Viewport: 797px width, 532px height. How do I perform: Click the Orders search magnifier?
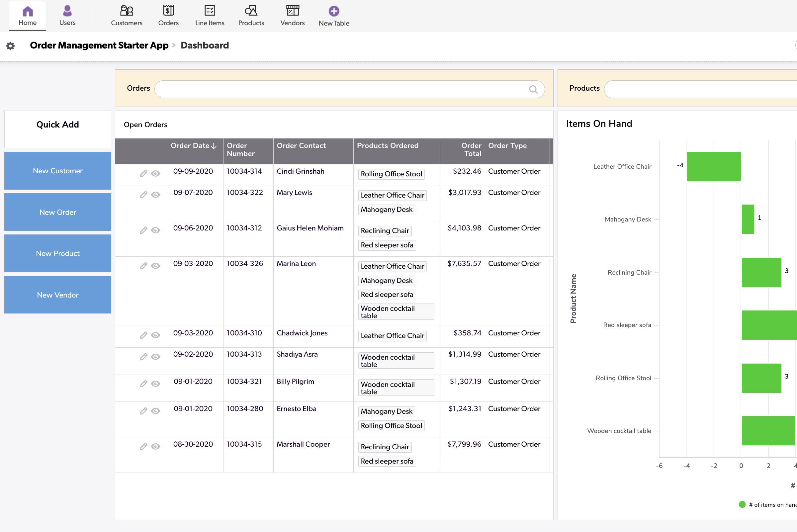click(x=533, y=89)
